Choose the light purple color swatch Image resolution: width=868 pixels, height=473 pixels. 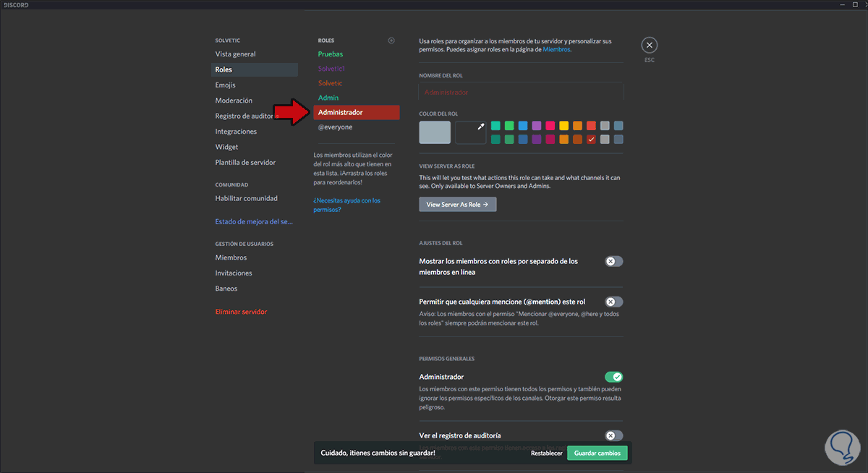tap(537, 126)
